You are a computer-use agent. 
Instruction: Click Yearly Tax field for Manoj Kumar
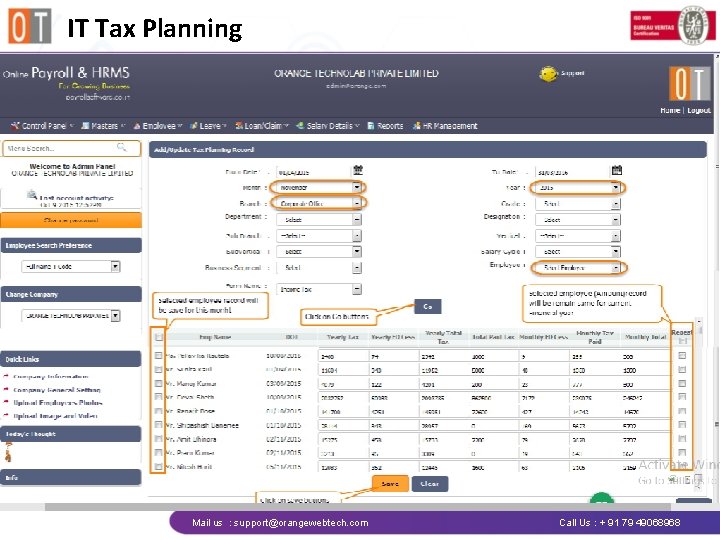pos(343,384)
